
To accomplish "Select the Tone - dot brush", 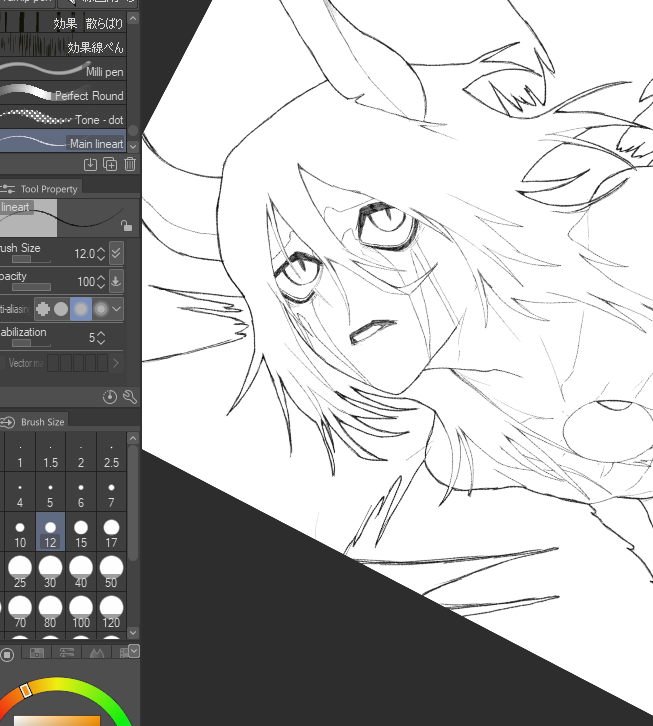I will [63, 119].
